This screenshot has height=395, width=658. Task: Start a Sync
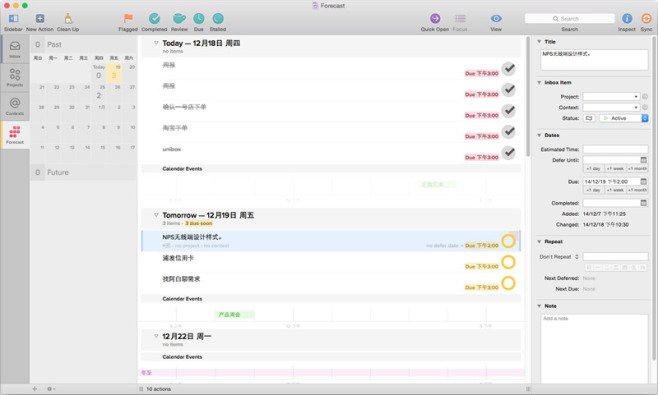click(646, 18)
